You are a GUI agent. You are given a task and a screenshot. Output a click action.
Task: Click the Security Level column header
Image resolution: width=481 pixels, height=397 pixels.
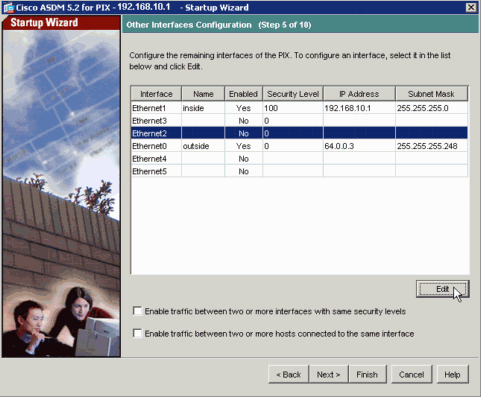point(293,94)
